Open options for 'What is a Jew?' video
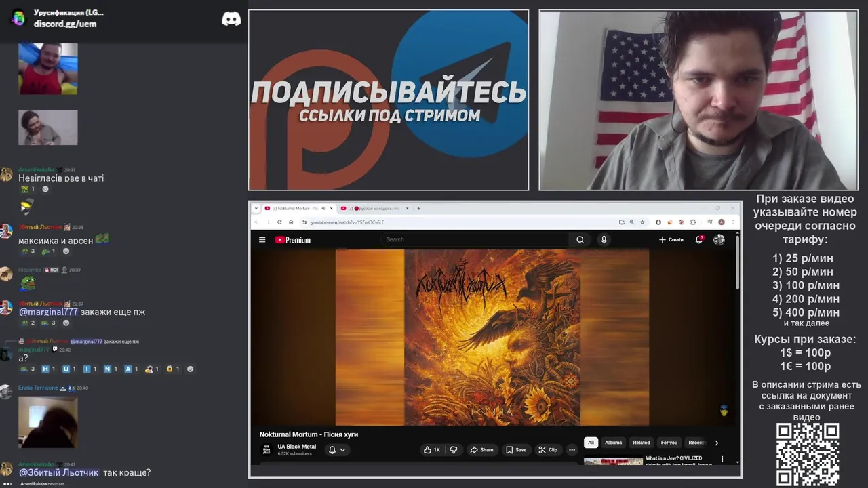This screenshot has height=488, width=868. (722, 459)
